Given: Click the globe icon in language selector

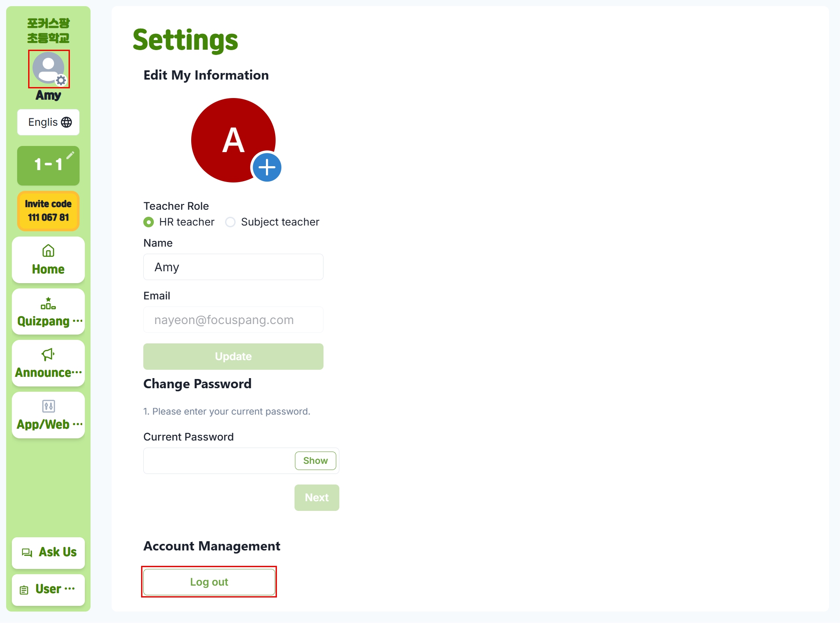Looking at the screenshot, I should pyautogui.click(x=66, y=122).
